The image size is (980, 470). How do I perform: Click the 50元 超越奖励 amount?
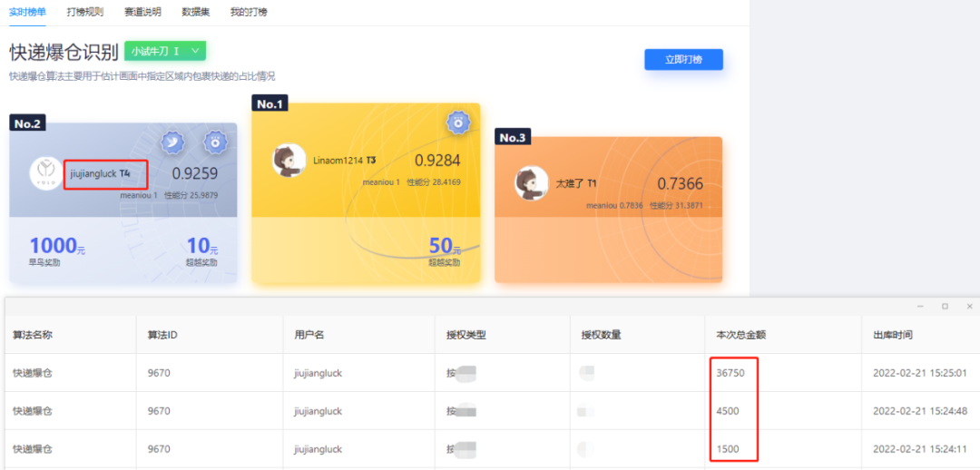pyautogui.click(x=445, y=246)
